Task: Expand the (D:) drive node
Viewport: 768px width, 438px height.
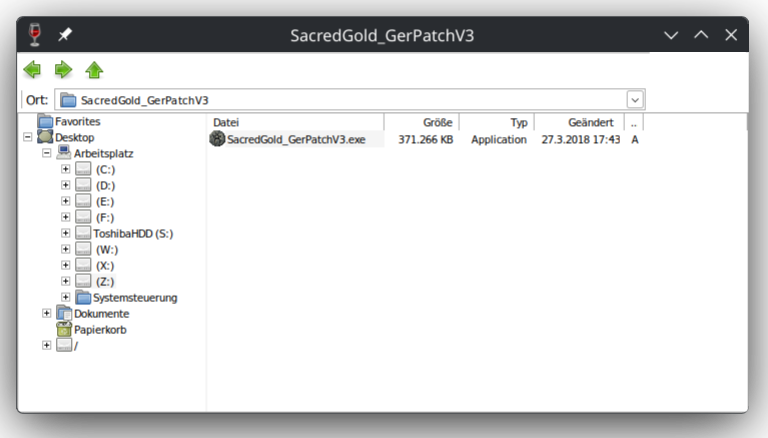Action: (x=66, y=185)
